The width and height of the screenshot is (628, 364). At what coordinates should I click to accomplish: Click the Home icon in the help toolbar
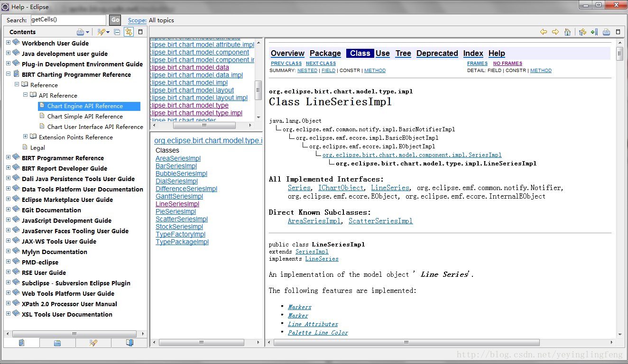[568, 32]
